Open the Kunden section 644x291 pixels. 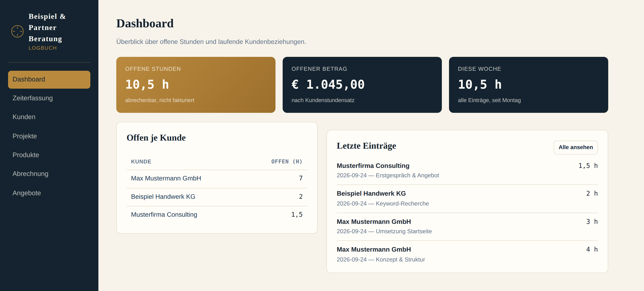click(49, 117)
